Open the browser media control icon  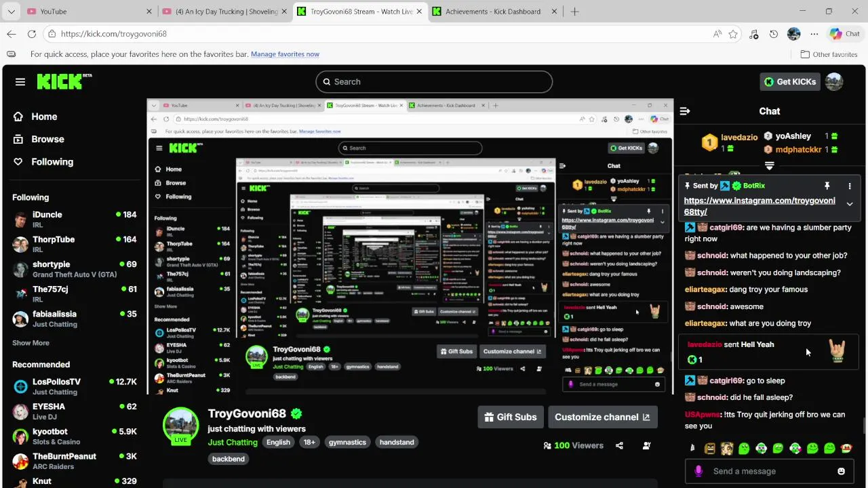pos(753,34)
